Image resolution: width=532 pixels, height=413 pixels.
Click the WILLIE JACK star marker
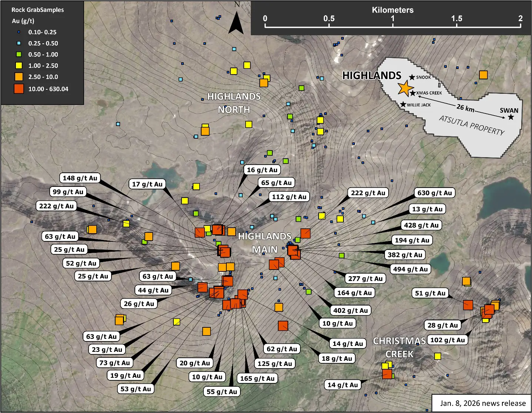click(x=403, y=105)
